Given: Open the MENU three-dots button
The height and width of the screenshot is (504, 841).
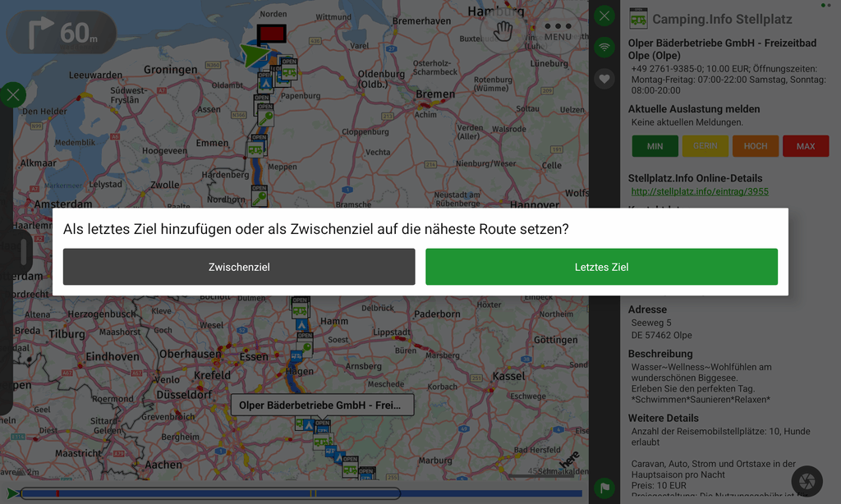Looking at the screenshot, I should click(x=558, y=31).
